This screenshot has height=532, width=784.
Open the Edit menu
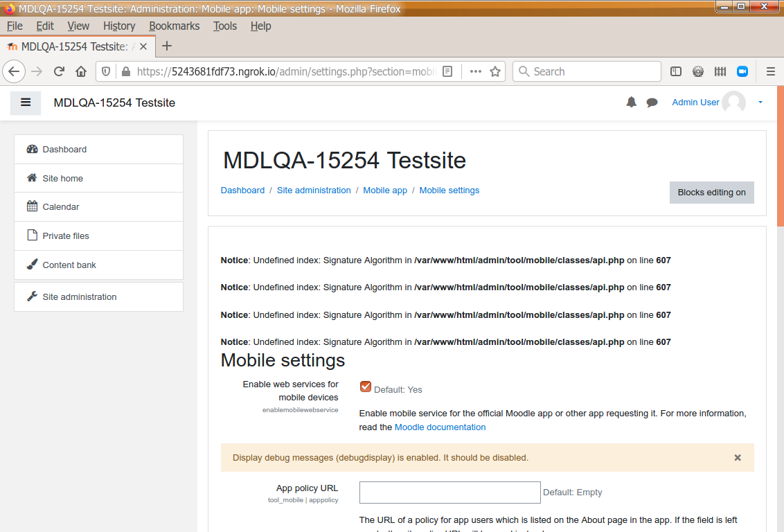click(x=45, y=26)
